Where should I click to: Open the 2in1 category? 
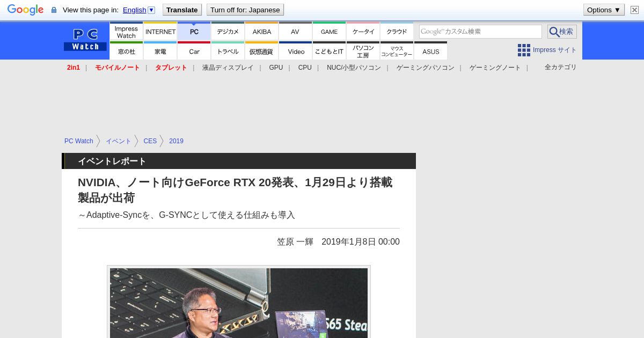point(74,68)
